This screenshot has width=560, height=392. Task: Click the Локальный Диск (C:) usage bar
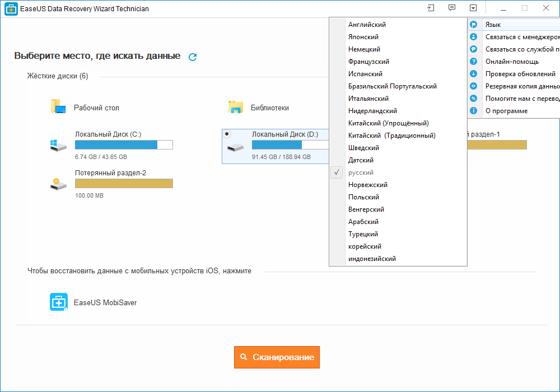[124, 144]
